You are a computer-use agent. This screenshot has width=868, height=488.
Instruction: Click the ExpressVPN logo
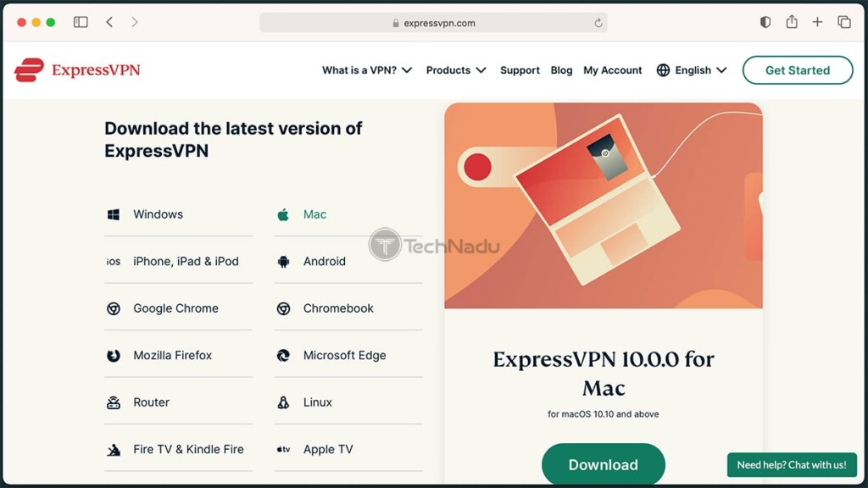[x=77, y=70]
